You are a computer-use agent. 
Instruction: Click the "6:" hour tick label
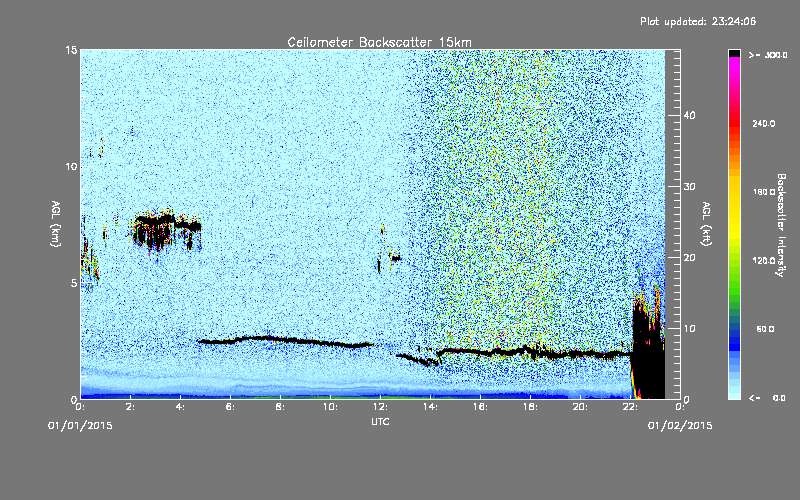[230, 407]
